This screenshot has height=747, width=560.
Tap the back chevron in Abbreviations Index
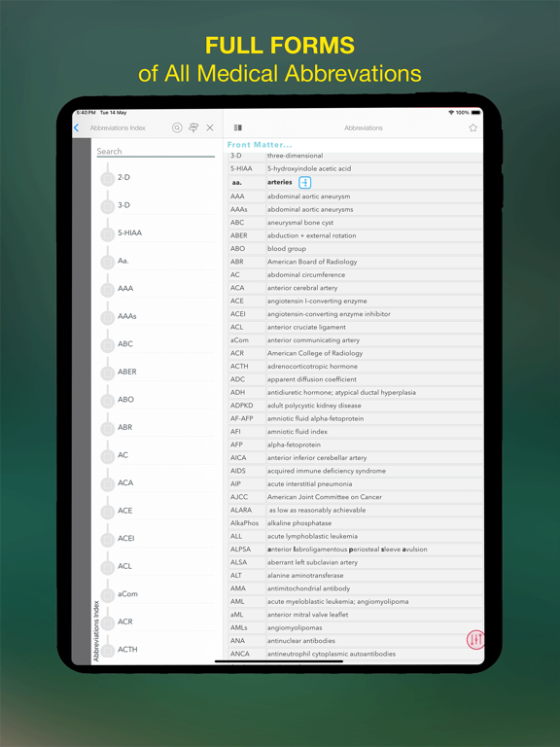pyautogui.click(x=76, y=127)
